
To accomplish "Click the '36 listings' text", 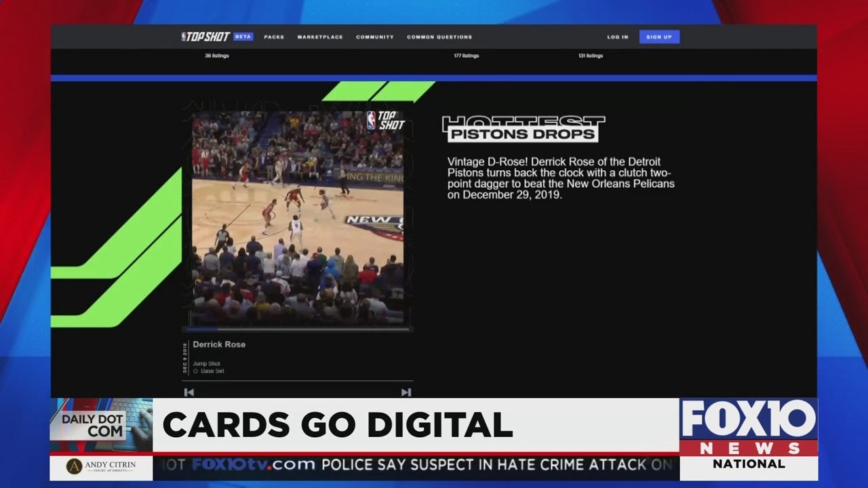I will tap(217, 56).
